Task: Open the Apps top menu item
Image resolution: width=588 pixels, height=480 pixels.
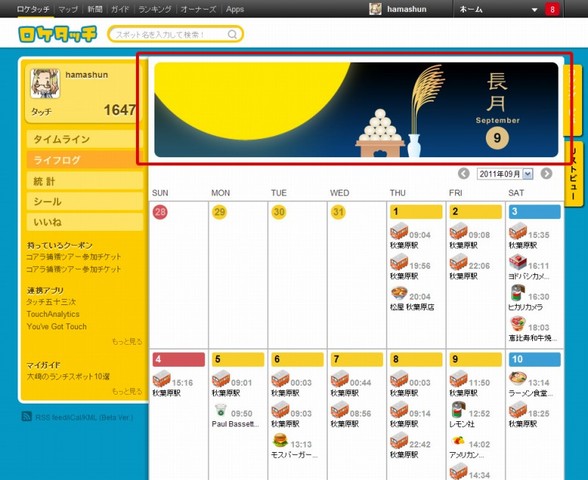Action: pyautogui.click(x=235, y=9)
